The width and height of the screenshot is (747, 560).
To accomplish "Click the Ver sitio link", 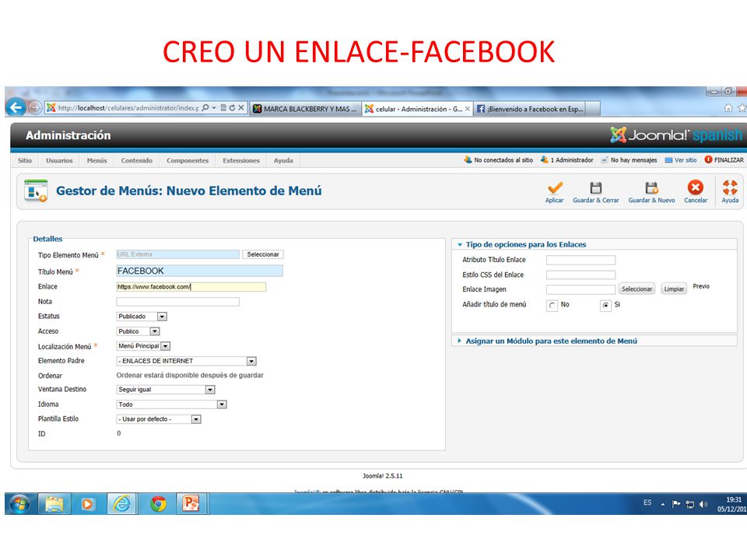I will (686, 160).
